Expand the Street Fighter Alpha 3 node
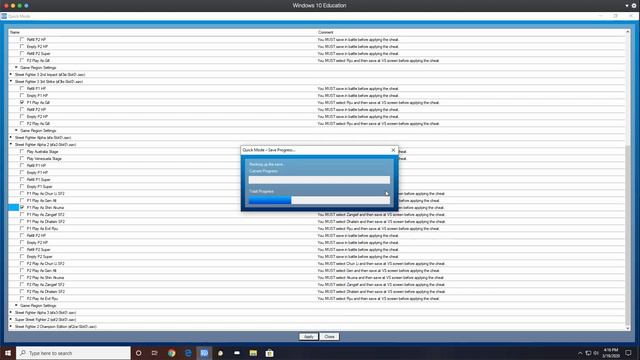Viewport: 640px width, 360px height. coord(11,312)
